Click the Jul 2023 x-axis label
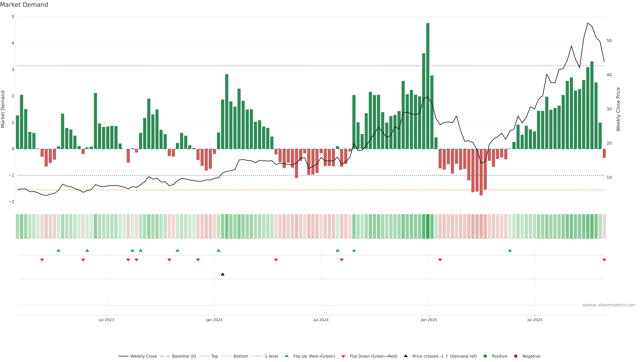The height and width of the screenshot is (362, 644). click(106, 320)
